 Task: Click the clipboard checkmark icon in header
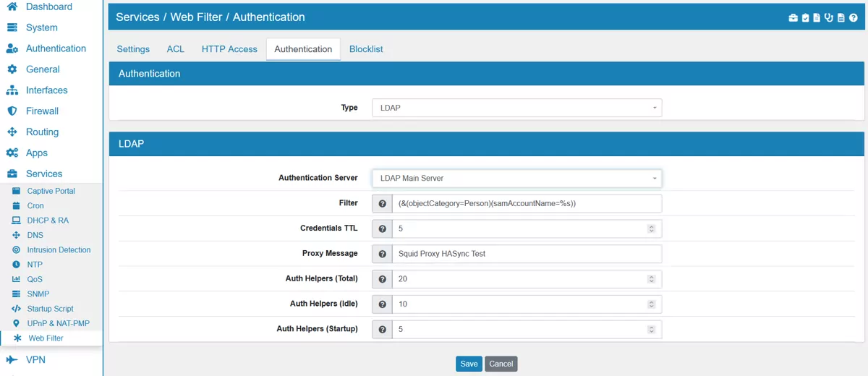click(x=805, y=18)
